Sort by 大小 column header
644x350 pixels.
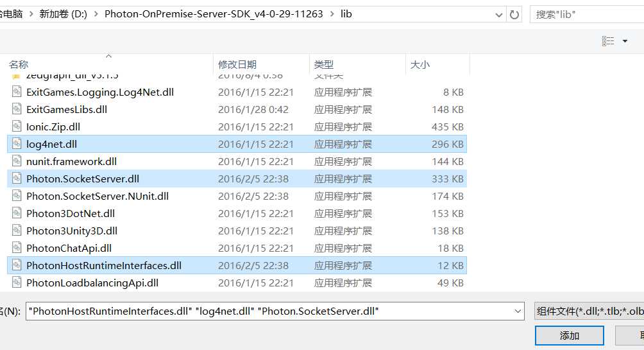[x=419, y=65]
